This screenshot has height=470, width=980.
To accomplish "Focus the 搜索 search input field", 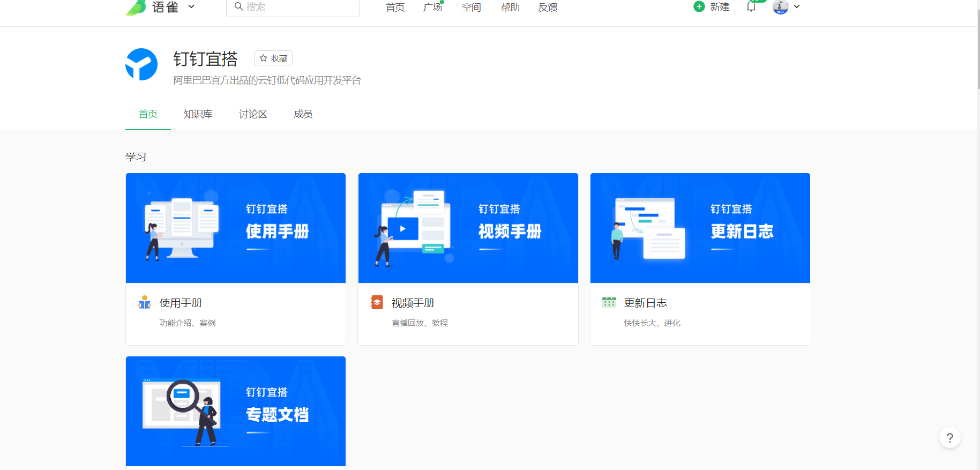I will click(293, 8).
